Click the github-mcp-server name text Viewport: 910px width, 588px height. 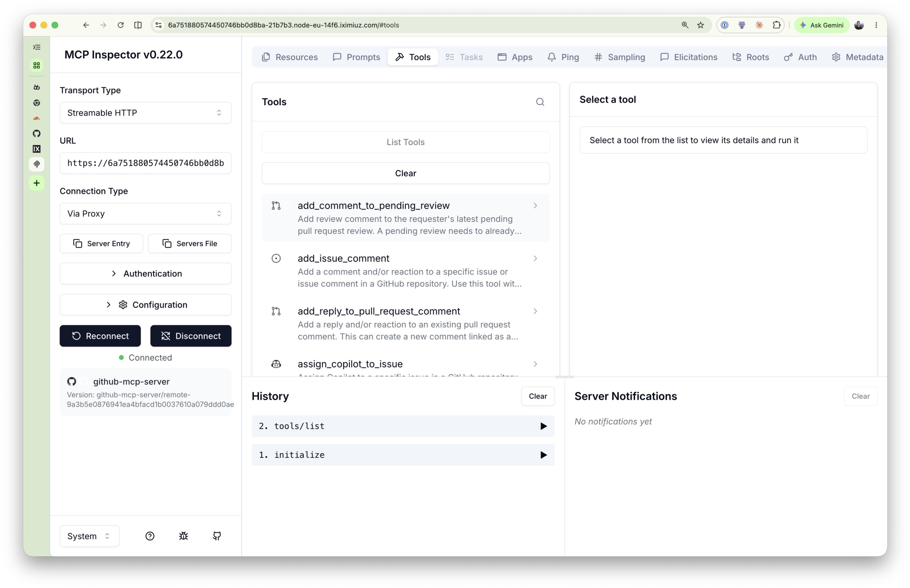[131, 382]
